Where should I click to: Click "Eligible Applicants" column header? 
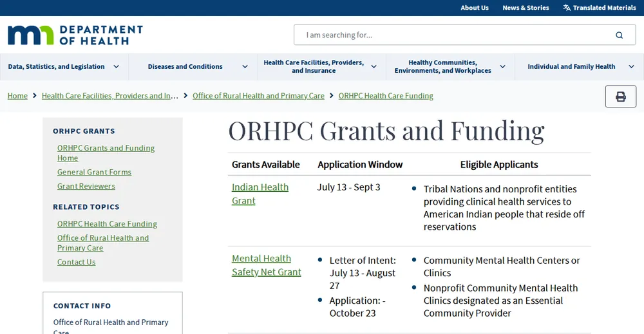click(x=499, y=165)
